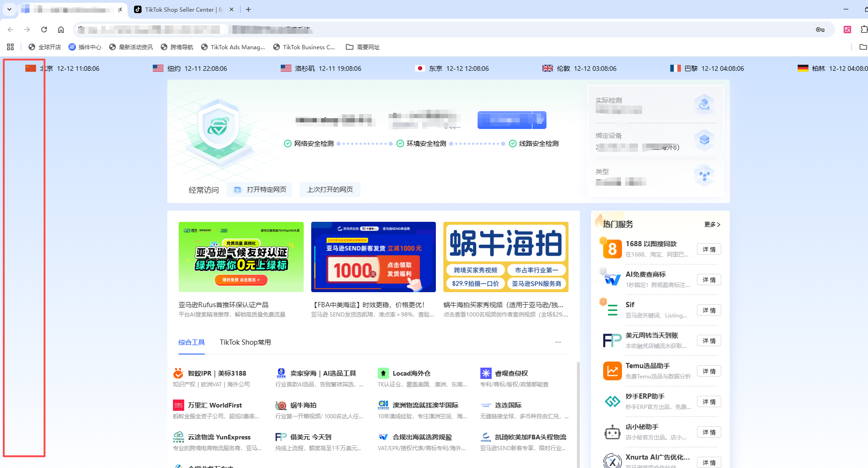
Task: Expand the 需要网址 bookmark folder
Action: (x=363, y=47)
